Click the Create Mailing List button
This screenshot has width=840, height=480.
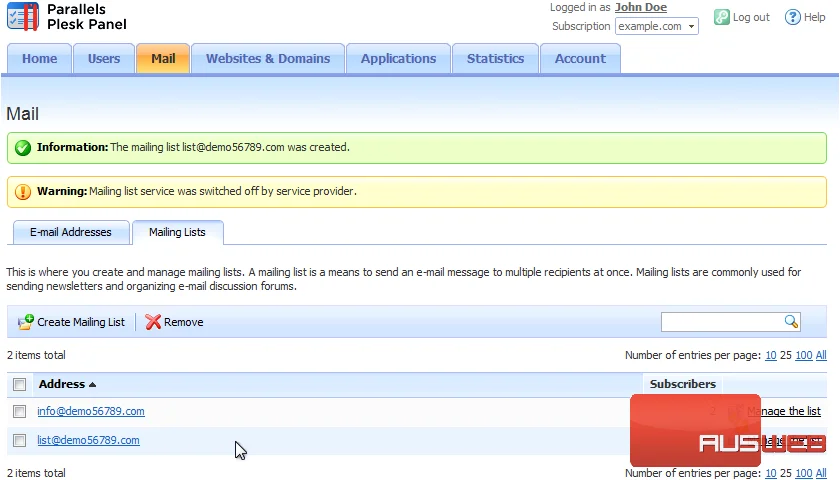tap(71, 322)
